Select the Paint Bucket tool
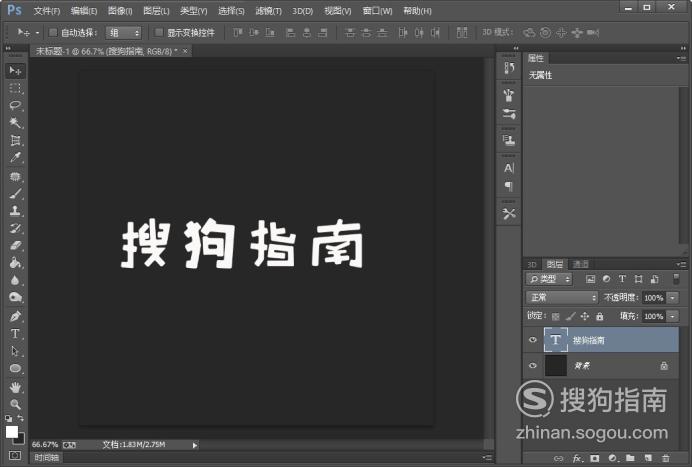 (x=15, y=263)
